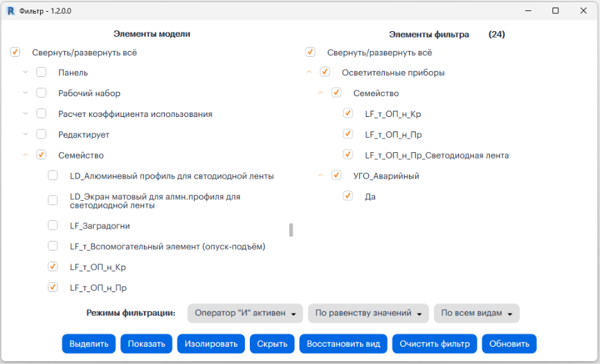Click the Очистить фильтр button
Viewport: 600px width, 364px height.
coord(434,344)
